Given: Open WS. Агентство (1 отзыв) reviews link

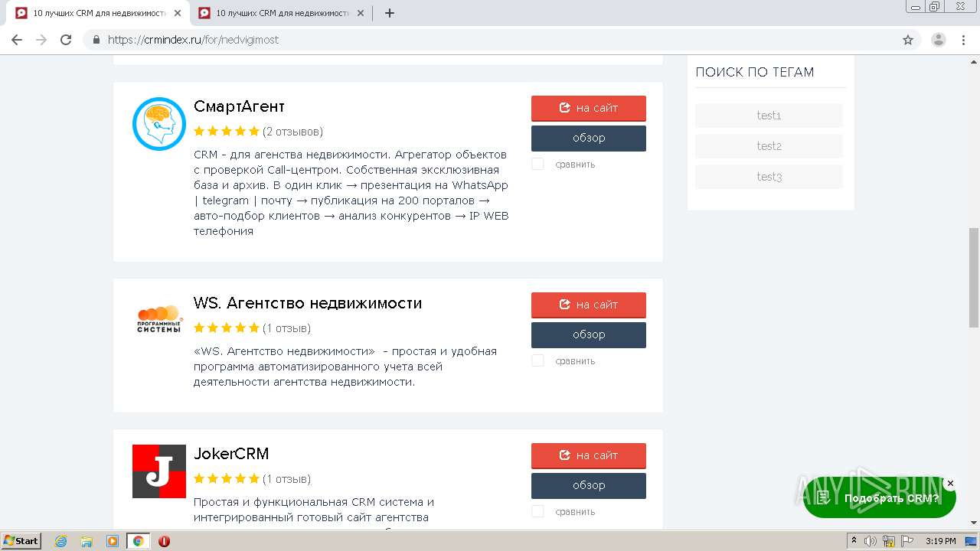Looking at the screenshot, I should click(286, 328).
